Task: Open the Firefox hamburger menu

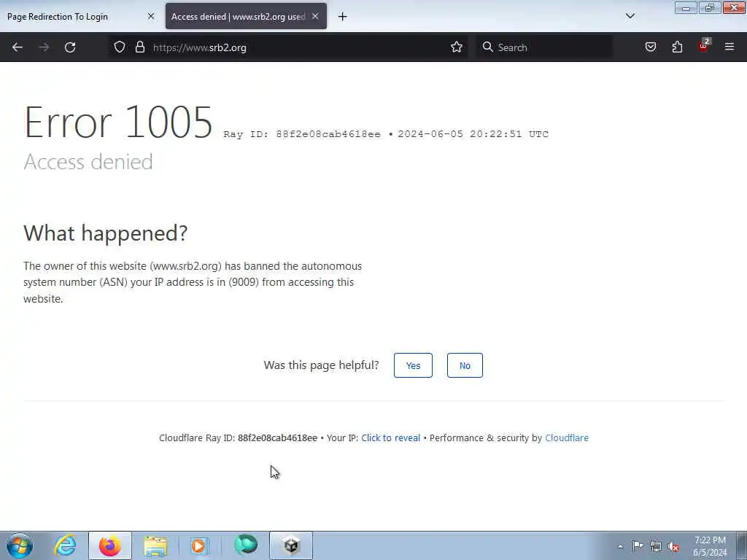Action: tap(729, 47)
